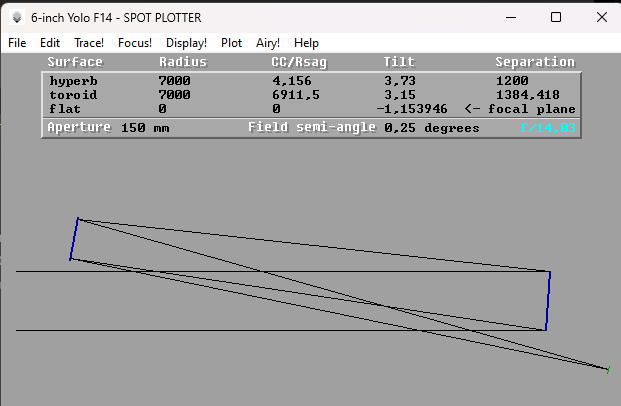Click flat radius value 0
The image size is (621, 406).
pos(162,109)
